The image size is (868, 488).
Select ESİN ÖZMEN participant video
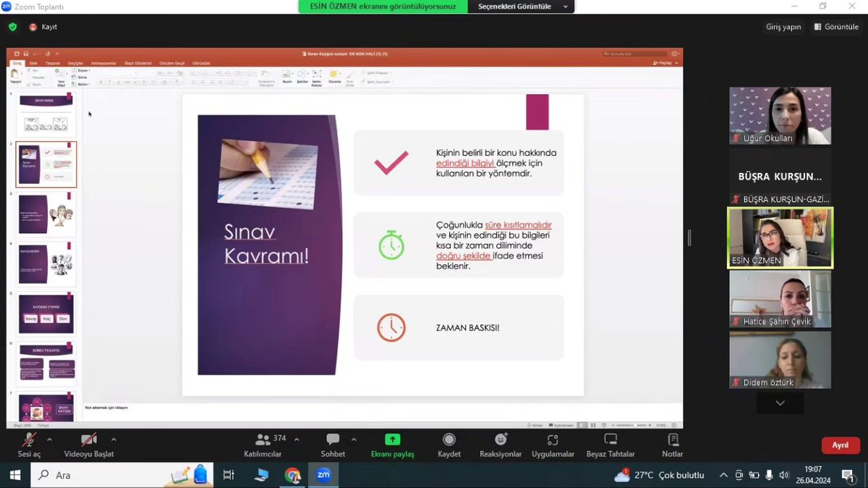pos(780,238)
